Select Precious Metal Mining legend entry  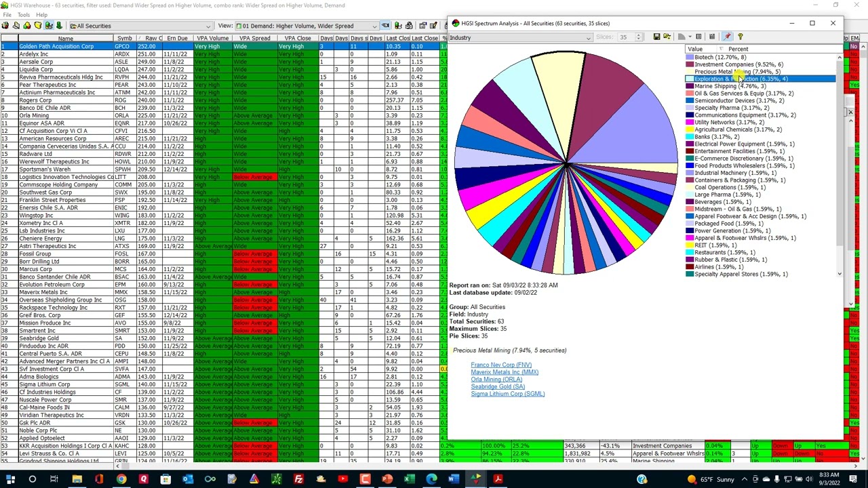click(737, 72)
